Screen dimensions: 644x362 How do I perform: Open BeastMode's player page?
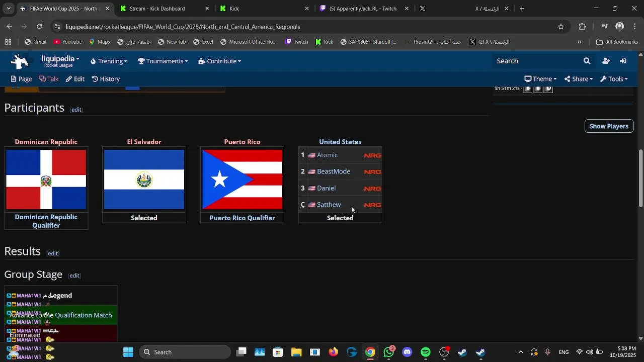[334, 171]
